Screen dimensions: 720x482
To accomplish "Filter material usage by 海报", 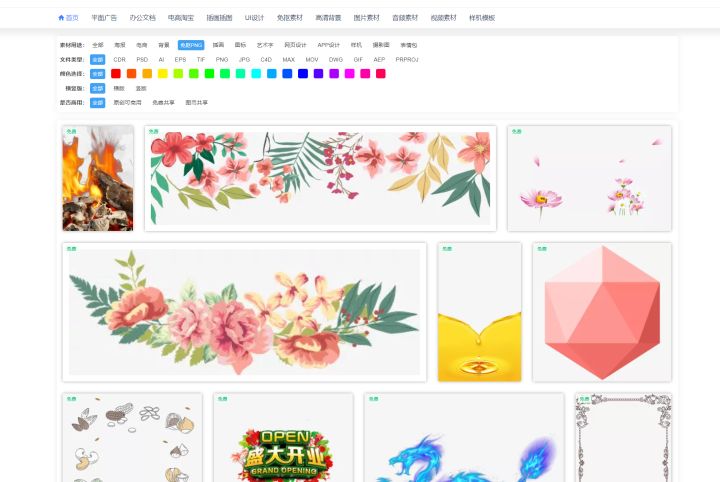I will coord(120,45).
